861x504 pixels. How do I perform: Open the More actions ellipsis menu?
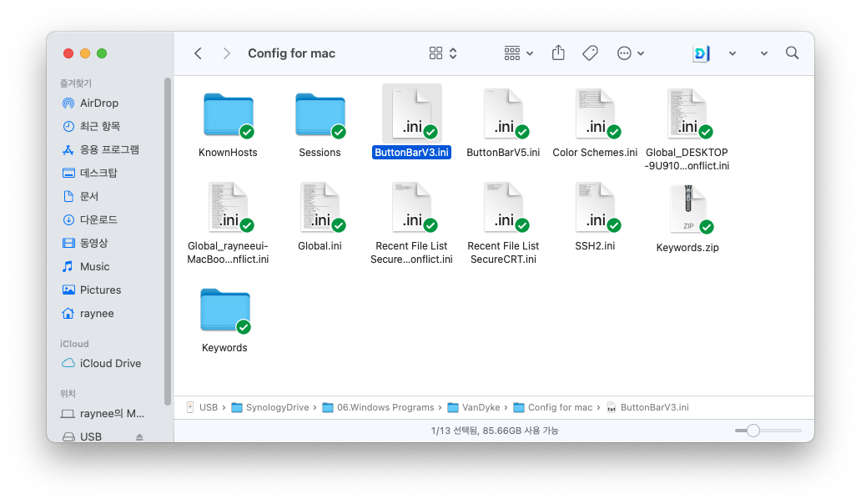(x=631, y=53)
